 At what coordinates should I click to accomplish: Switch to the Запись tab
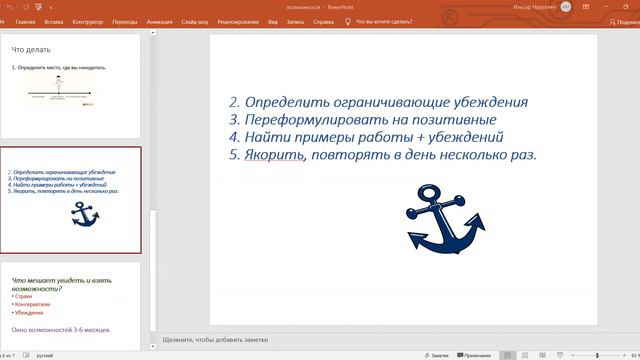coord(295,22)
